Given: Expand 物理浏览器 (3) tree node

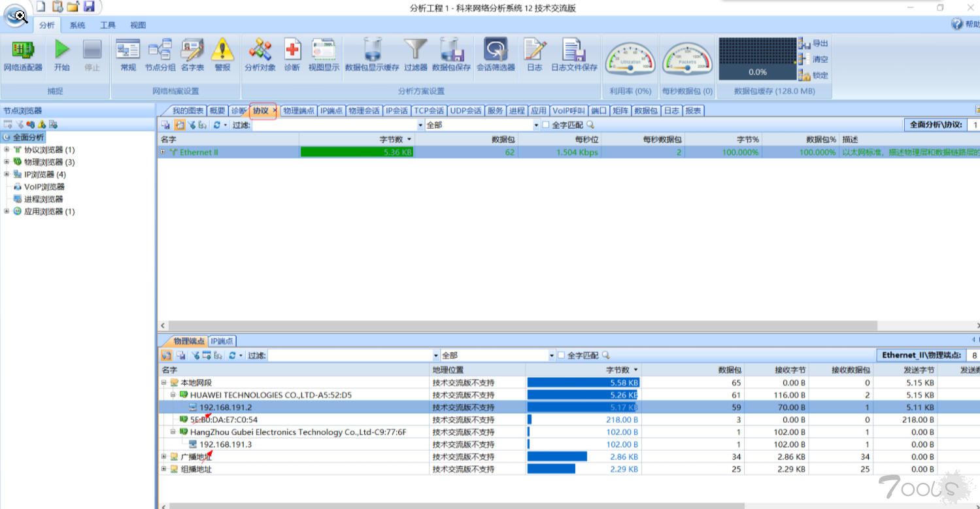Looking at the screenshot, I should (7, 162).
